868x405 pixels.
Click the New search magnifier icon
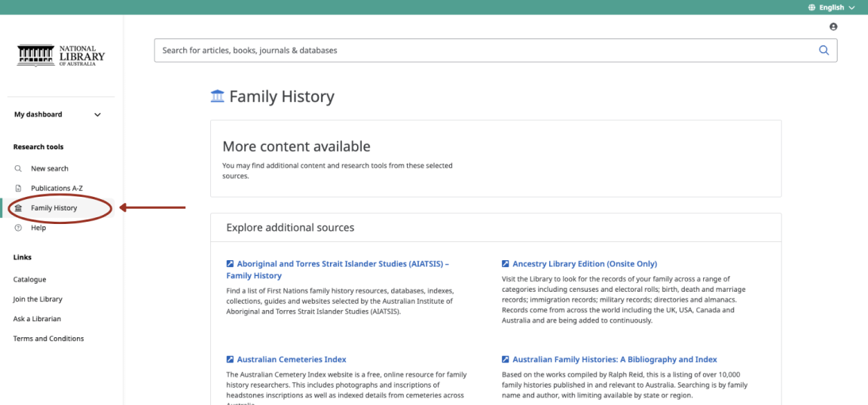click(x=18, y=168)
